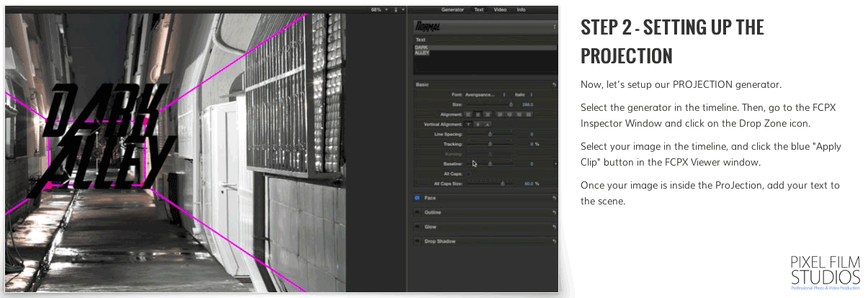868x298 pixels.
Task: Adjust the Baseline slider
Action: 490,164
